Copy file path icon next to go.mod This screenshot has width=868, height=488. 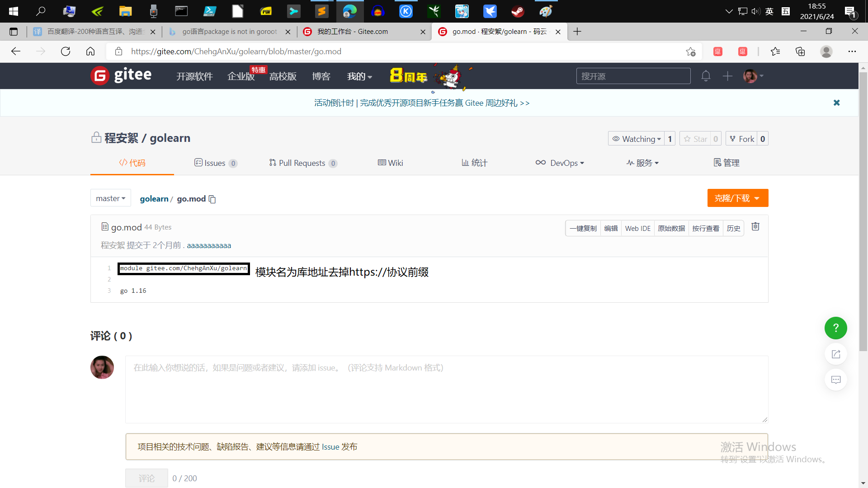click(x=212, y=199)
